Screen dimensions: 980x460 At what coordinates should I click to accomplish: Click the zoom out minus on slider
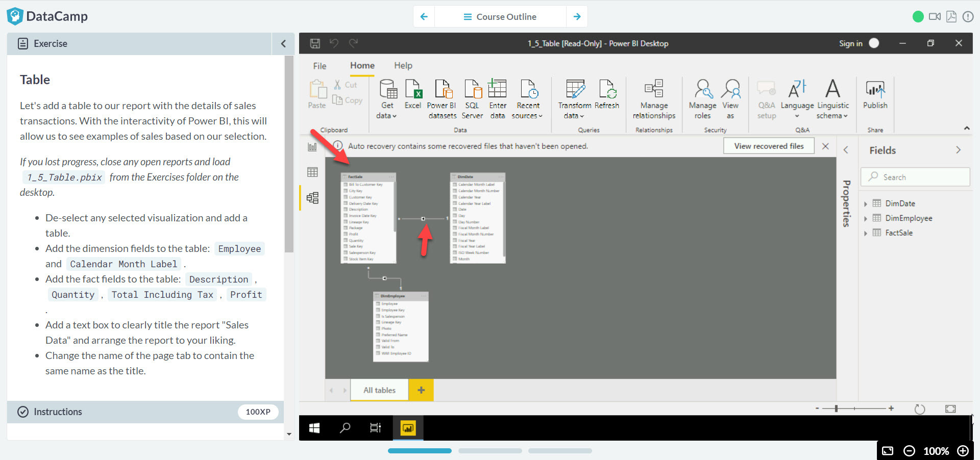(817, 408)
